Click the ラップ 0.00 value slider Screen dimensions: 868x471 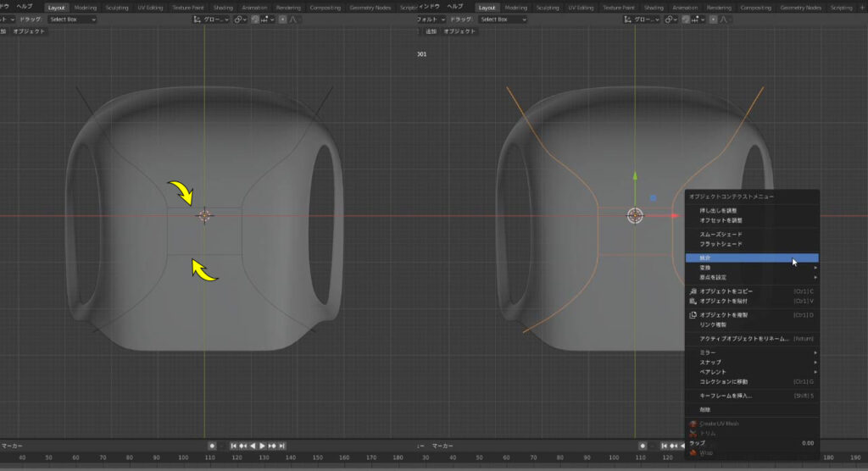(752, 443)
